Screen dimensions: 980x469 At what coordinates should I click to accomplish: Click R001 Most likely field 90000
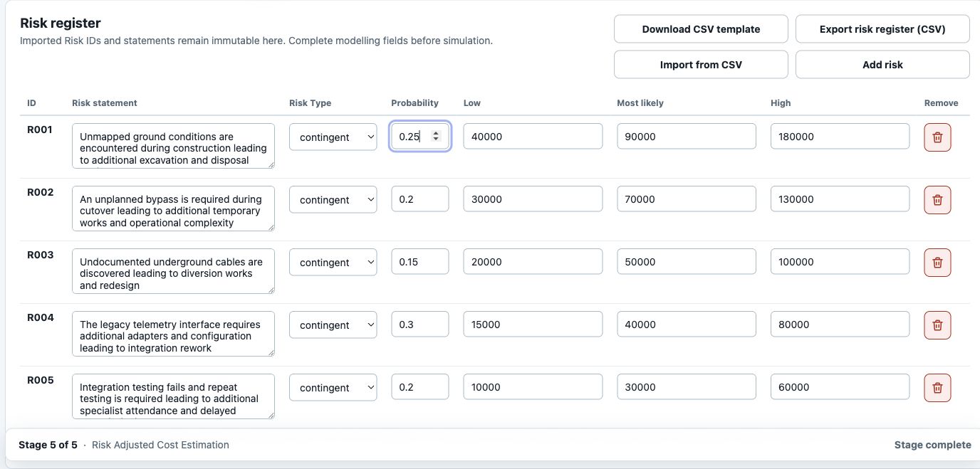(x=687, y=137)
